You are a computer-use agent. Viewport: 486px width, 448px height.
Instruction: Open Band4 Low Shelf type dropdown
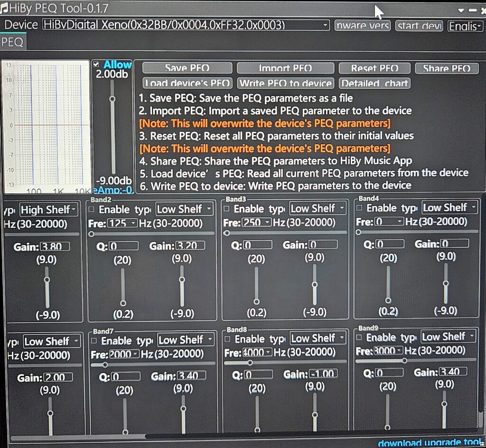coord(449,207)
